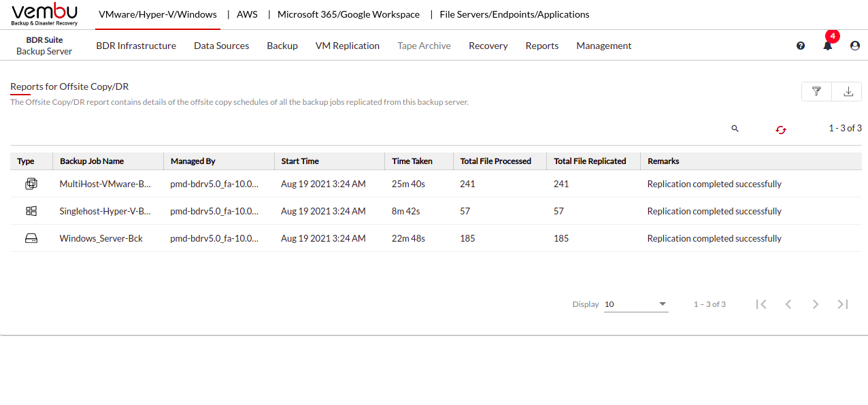Image resolution: width=868 pixels, height=405 pixels.
Task: Switch to the AWS tab
Action: click(x=247, y=14)
